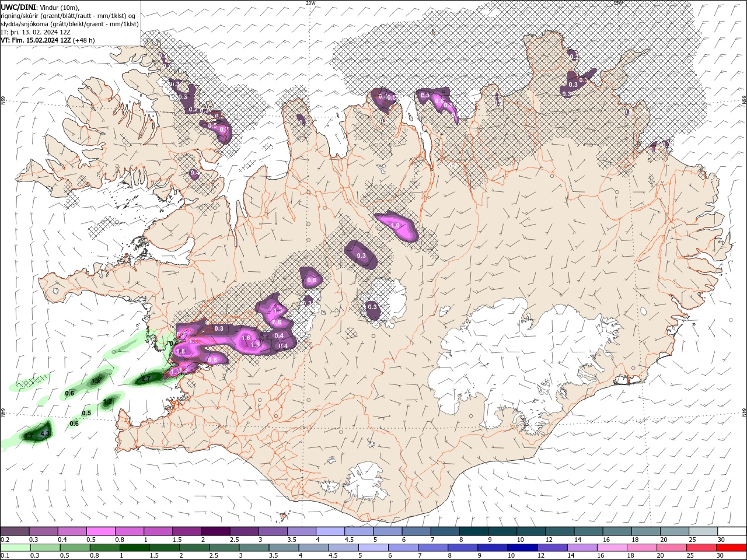747x560 pixels.
Task: Pick the navy blue rain swatch between 10 and 12
Action: [522, 548]
